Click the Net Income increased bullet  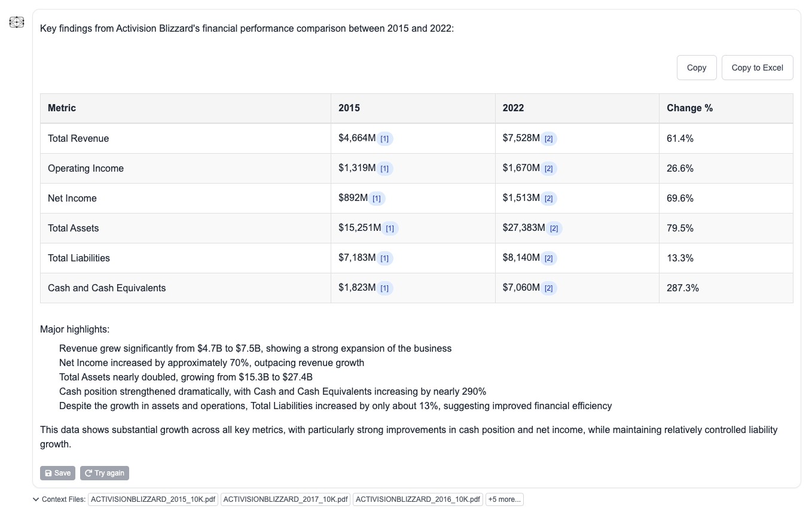[x=212, y=362]
